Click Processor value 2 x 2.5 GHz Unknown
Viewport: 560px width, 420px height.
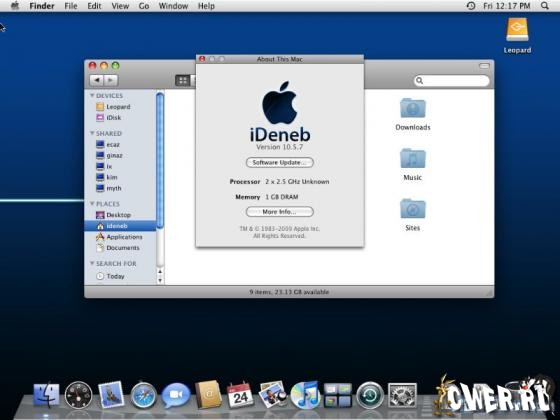point(297,181)
